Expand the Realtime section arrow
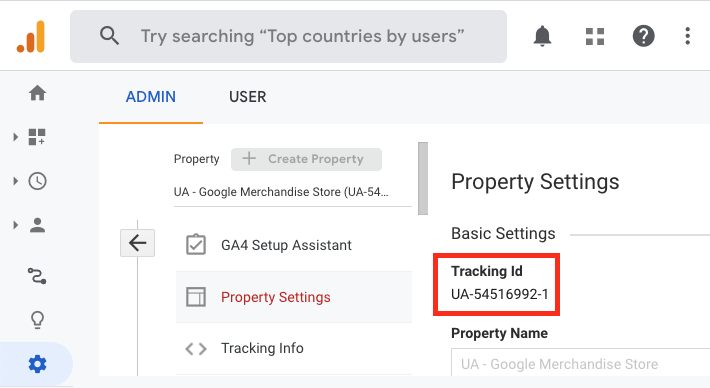 [15, 181]
